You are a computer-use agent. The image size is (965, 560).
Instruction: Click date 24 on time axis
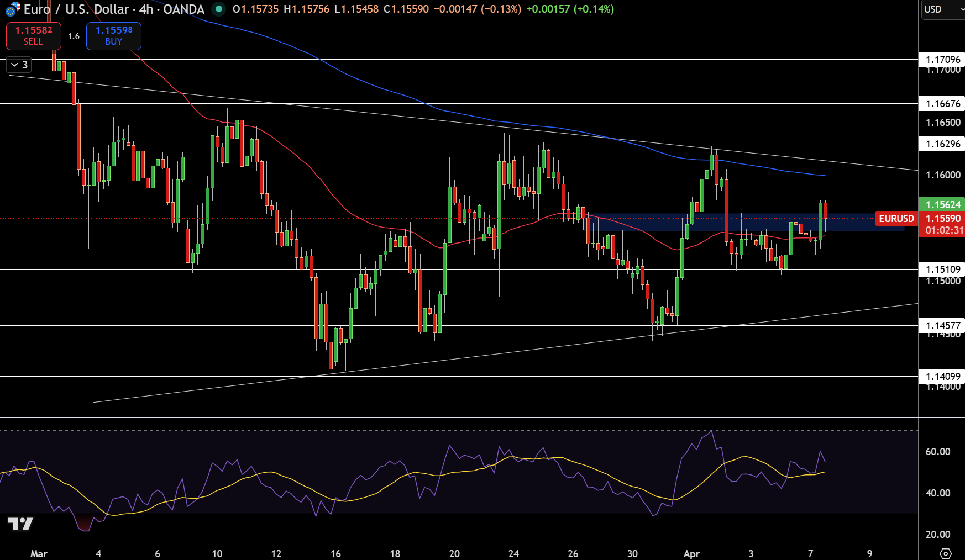(x=513, y=553)
